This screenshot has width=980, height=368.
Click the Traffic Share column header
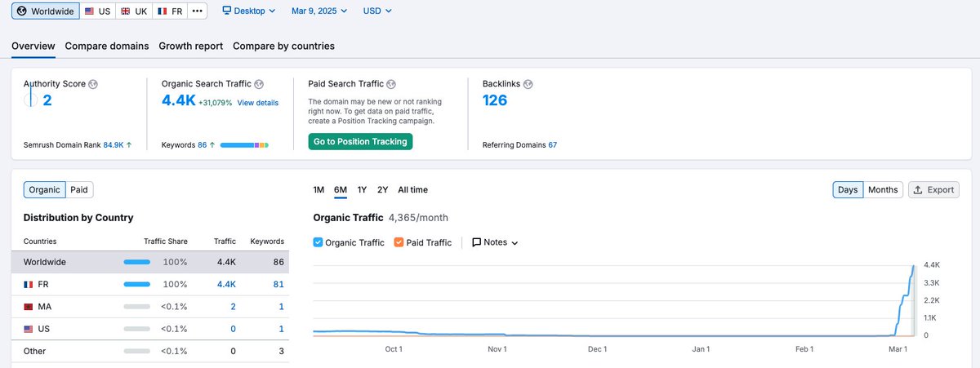[166, 242]
